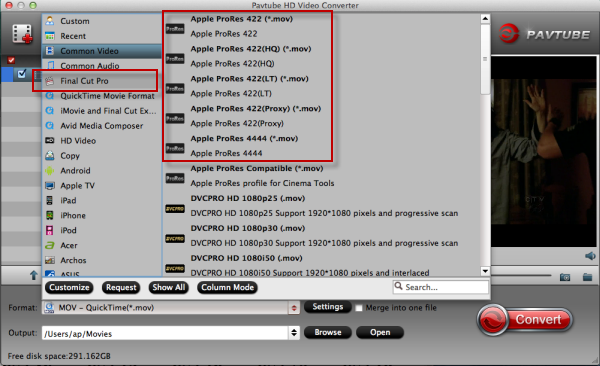Choose Apple ProRes 422(HQ) (*.mov) format

(x=251, y=49)
